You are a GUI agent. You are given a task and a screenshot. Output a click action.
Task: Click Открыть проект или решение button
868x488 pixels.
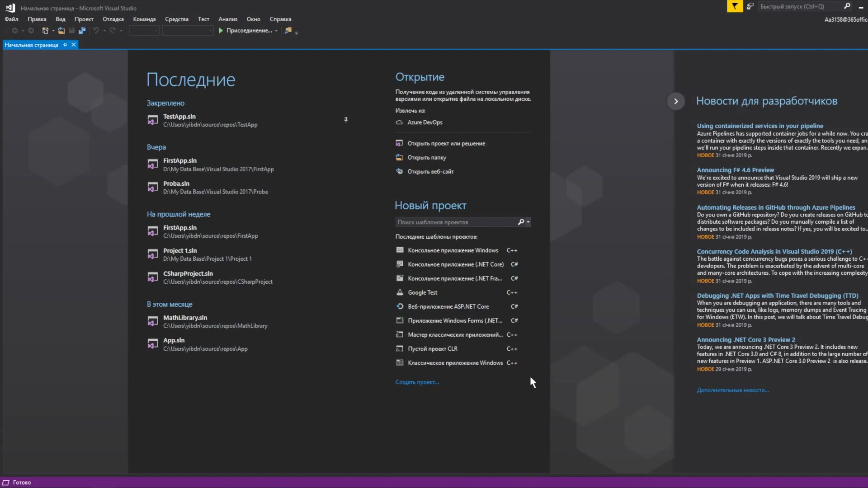pos(446,143)
